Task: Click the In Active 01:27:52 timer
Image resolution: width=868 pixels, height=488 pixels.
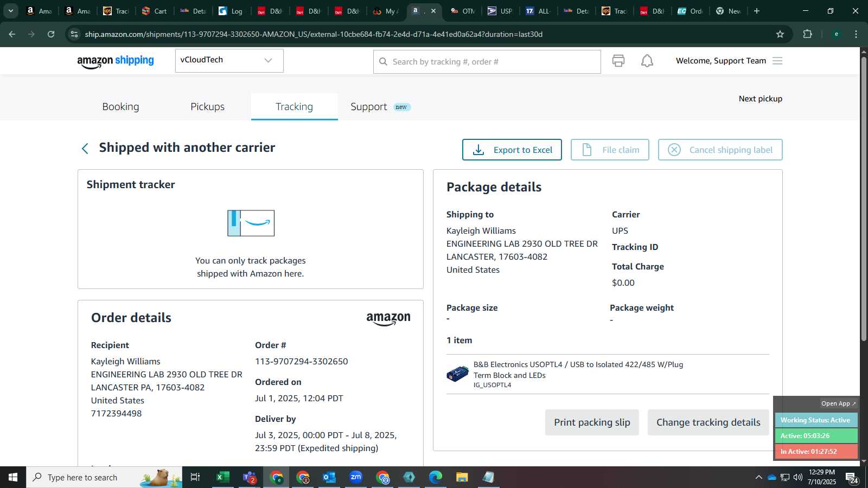Action: [816, 451]
